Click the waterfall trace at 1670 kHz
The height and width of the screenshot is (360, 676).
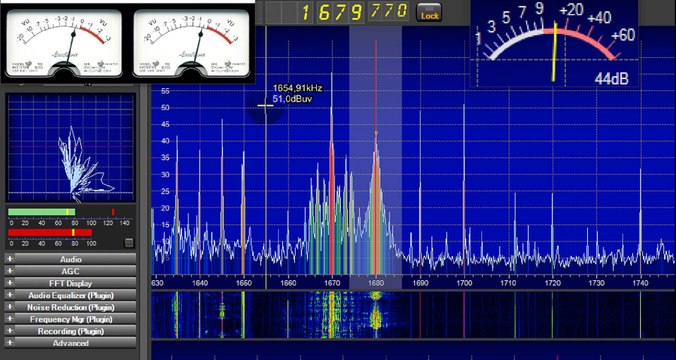pos(332,315)
